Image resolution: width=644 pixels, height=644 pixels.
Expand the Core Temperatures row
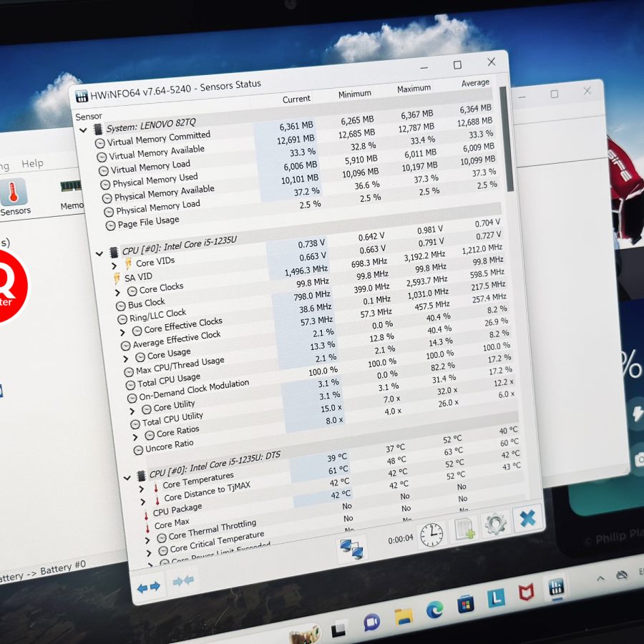141,489
